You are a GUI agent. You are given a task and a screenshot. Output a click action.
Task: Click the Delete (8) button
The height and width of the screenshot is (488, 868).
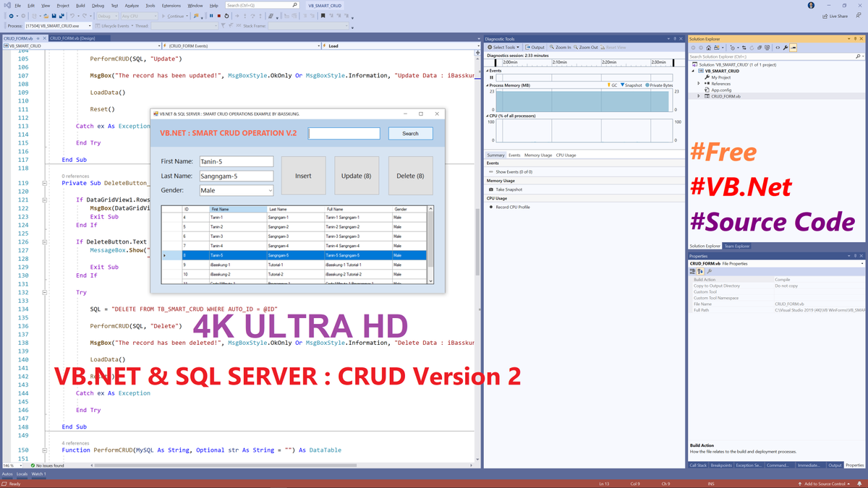(x=410, y=176)
